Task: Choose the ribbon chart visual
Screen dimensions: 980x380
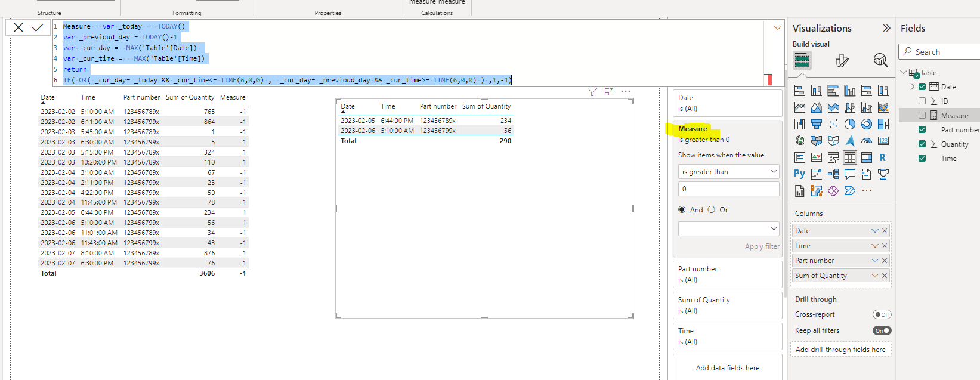Action: (883, 107)
